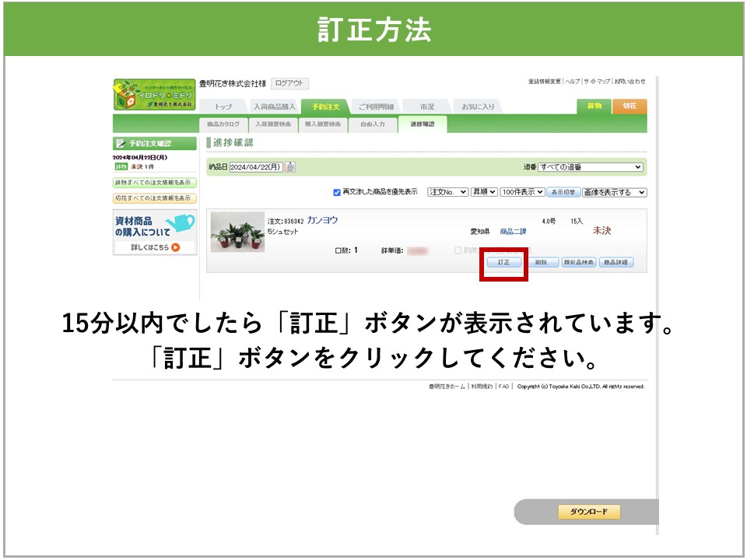Image resolution: width=747 pixels, height=560 pixels.
Task: Open the 画像を表示する dropdown
Action: [615, 192]
